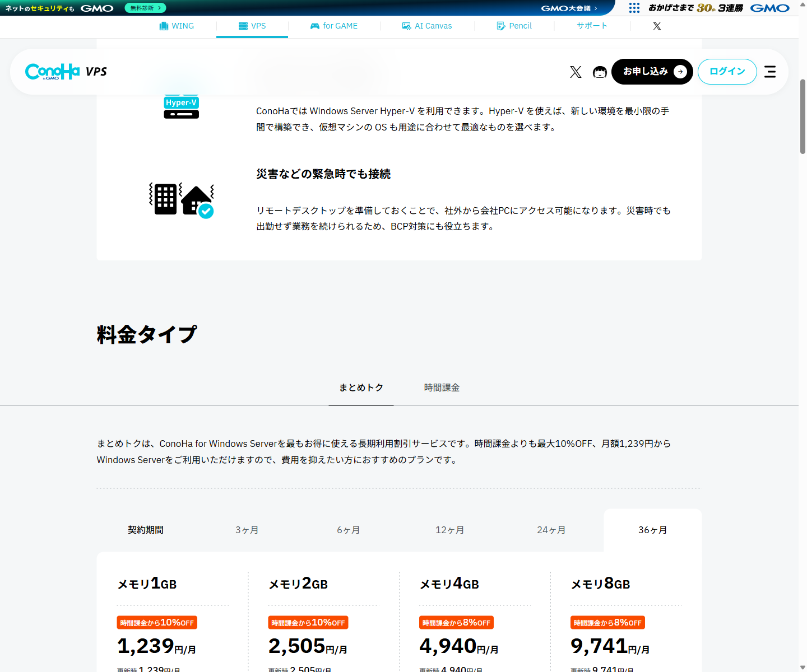Open the サポート menu
This screenshot has width=807, height=672.
click(x=592, y=26)
